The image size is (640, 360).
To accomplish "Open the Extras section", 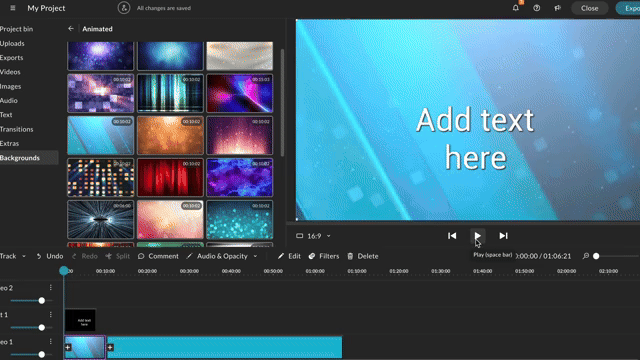I will point(9,143).
